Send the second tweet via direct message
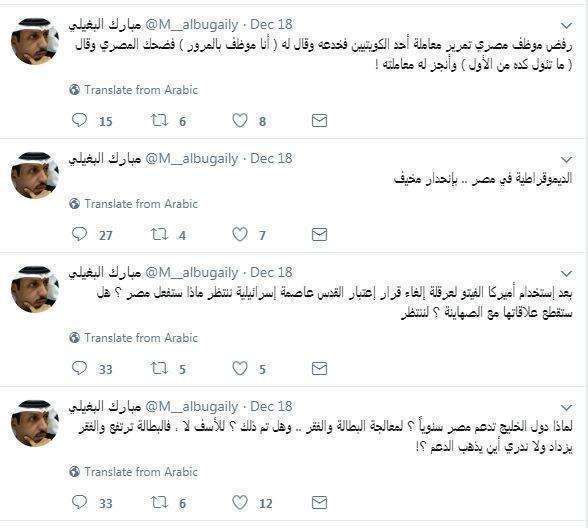This screenshot has width=588, height=528. (320, 234)
